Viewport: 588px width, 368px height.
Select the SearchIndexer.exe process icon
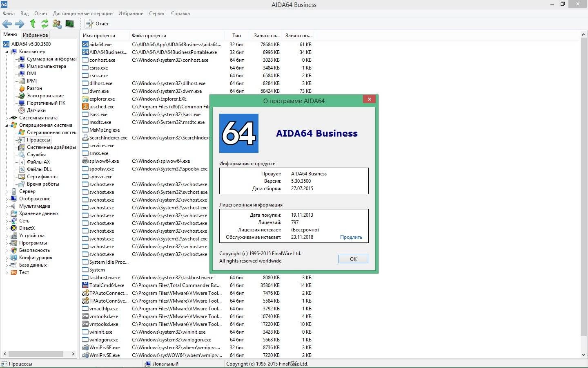pyautogui.click(x=85, y=137)
